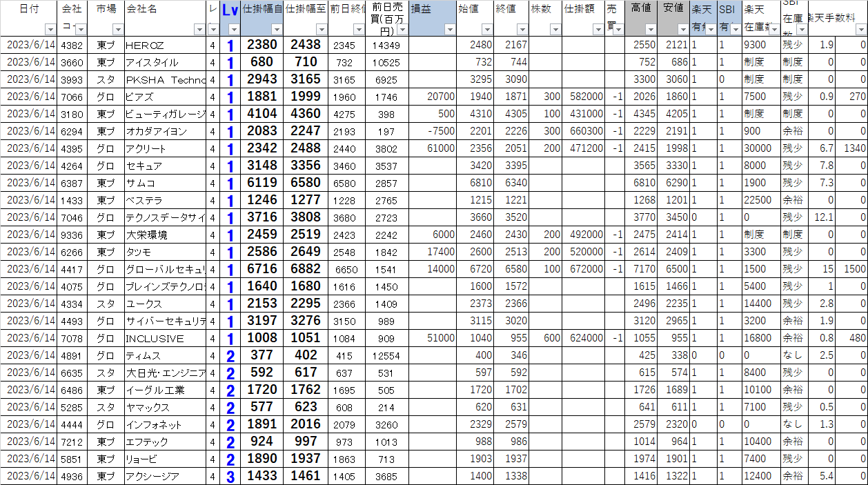Select the オカダアイヨン company name cell

point(164,131)
